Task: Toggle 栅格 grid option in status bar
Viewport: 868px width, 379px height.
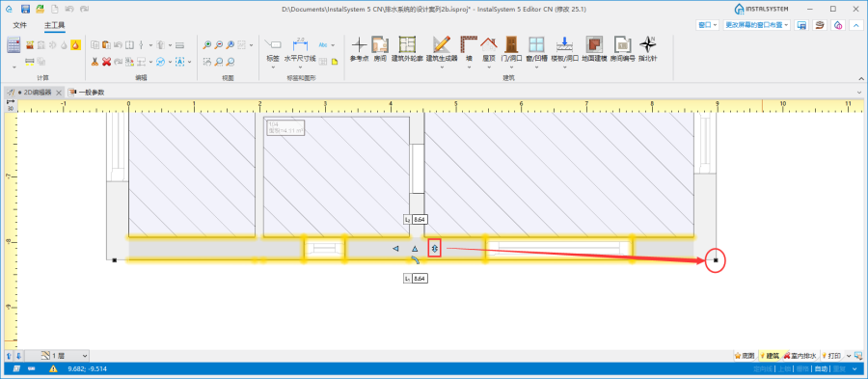Action: click(803, 369)
